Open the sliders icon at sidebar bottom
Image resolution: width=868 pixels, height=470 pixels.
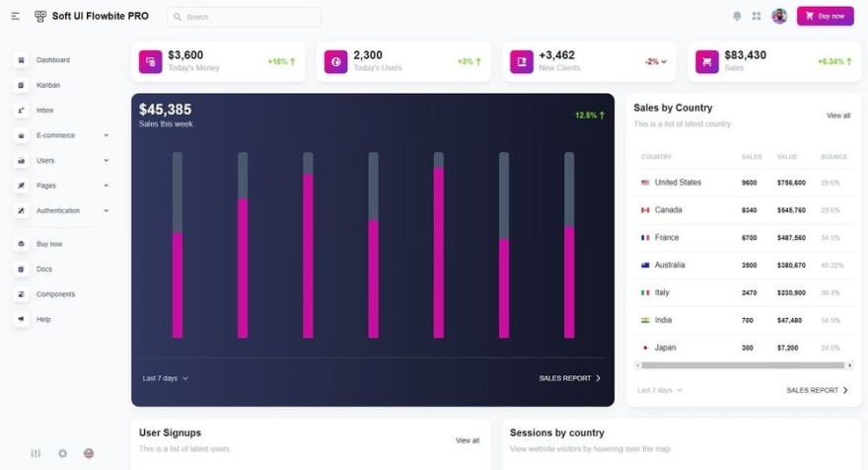(x=36, y=453)
